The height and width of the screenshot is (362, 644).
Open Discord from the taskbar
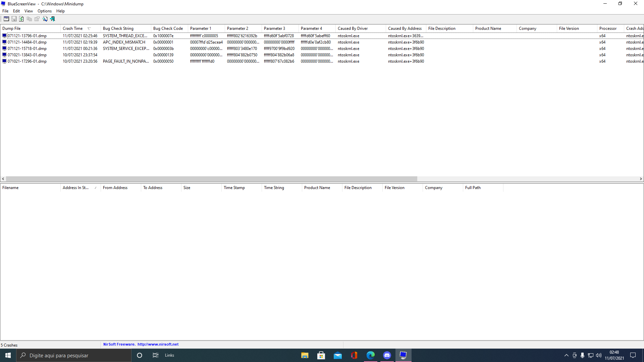387,355
